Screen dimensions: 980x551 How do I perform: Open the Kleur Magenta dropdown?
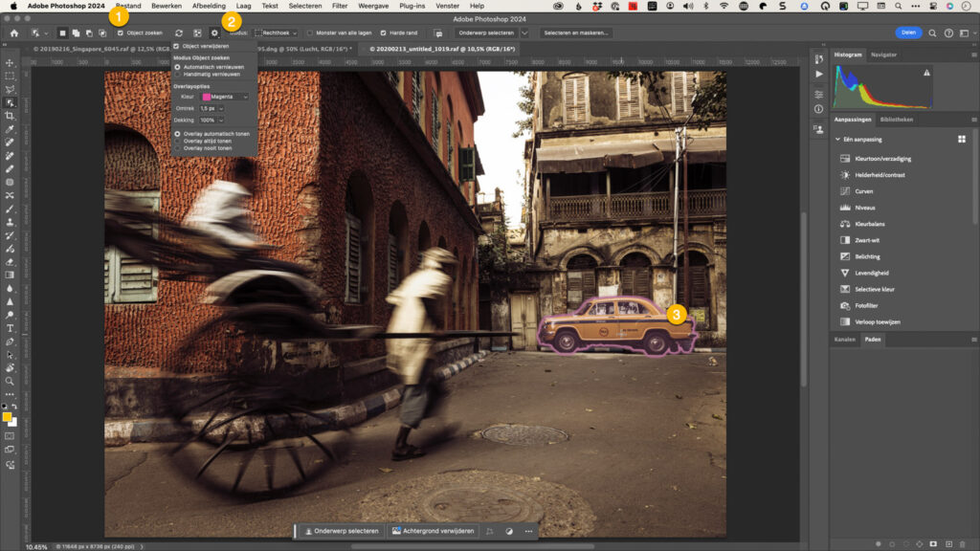(x=225, y=97)
